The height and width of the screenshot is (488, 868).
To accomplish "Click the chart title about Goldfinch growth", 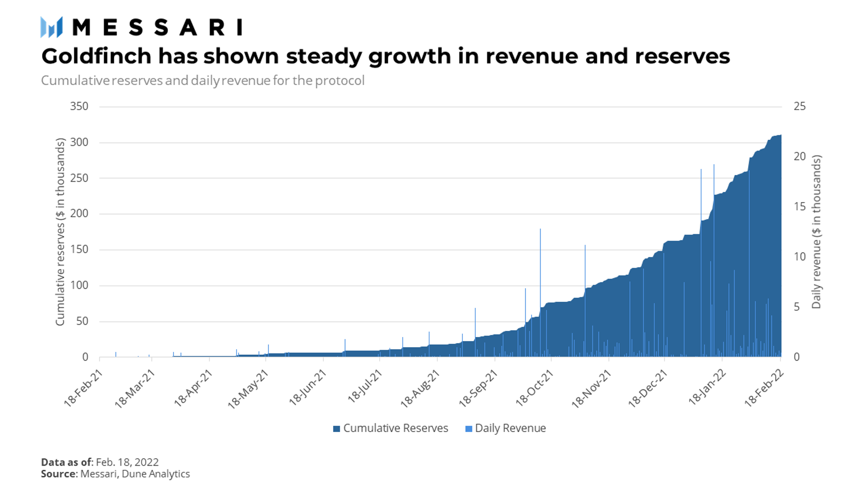I will pos(385,56).
